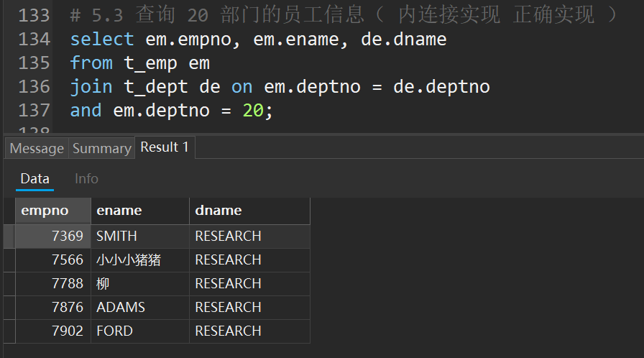Place cursor on the 'select' keyword
The width and height of the screenshot is (644, 358).
(x=102, y=40)
